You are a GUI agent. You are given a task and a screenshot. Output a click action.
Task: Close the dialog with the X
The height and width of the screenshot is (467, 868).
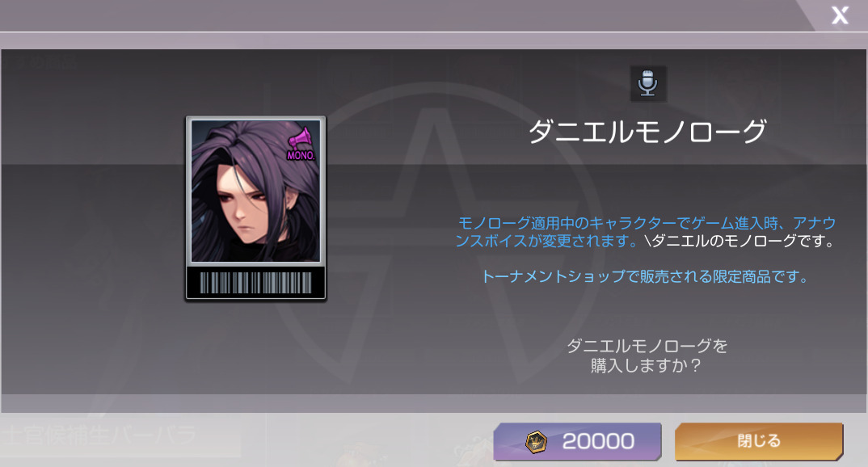pos(840,15)
